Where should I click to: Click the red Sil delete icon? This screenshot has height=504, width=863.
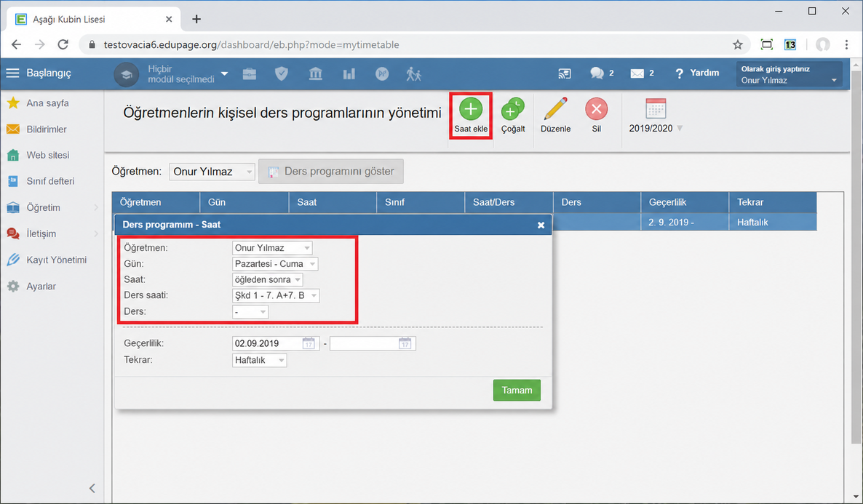(x=596, y=109)
